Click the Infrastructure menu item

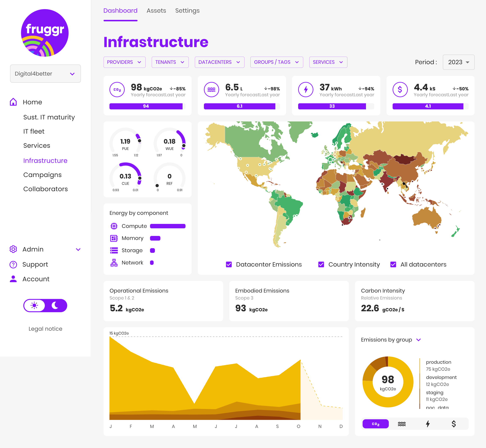[45, 160]
